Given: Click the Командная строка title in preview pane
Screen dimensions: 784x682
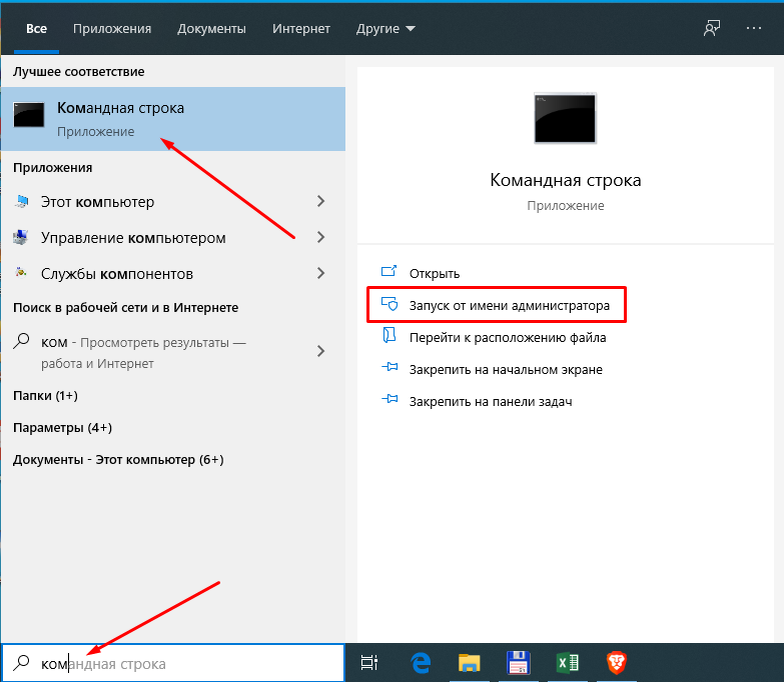Looking at the screenshot, I should [x=565, y=180].
